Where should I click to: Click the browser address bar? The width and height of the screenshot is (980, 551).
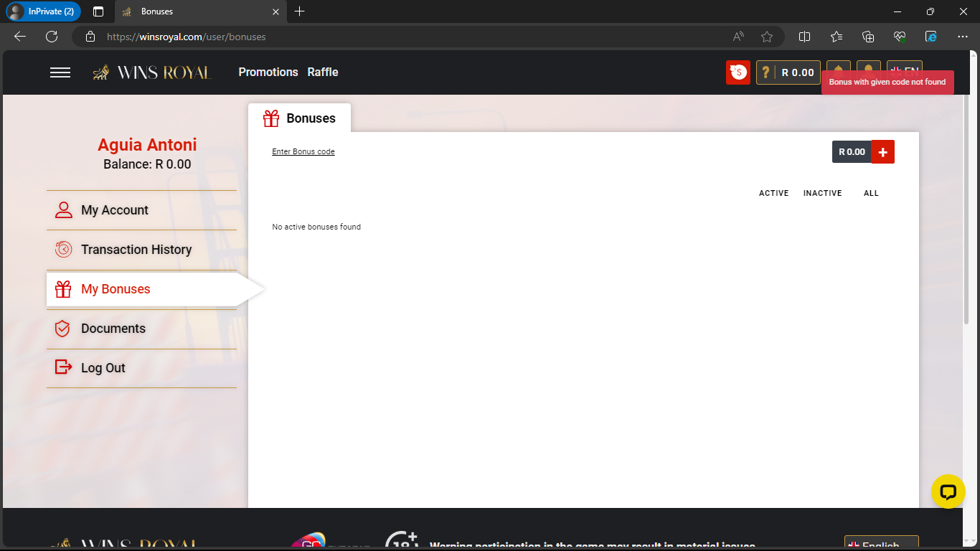(x=402, y=37)
